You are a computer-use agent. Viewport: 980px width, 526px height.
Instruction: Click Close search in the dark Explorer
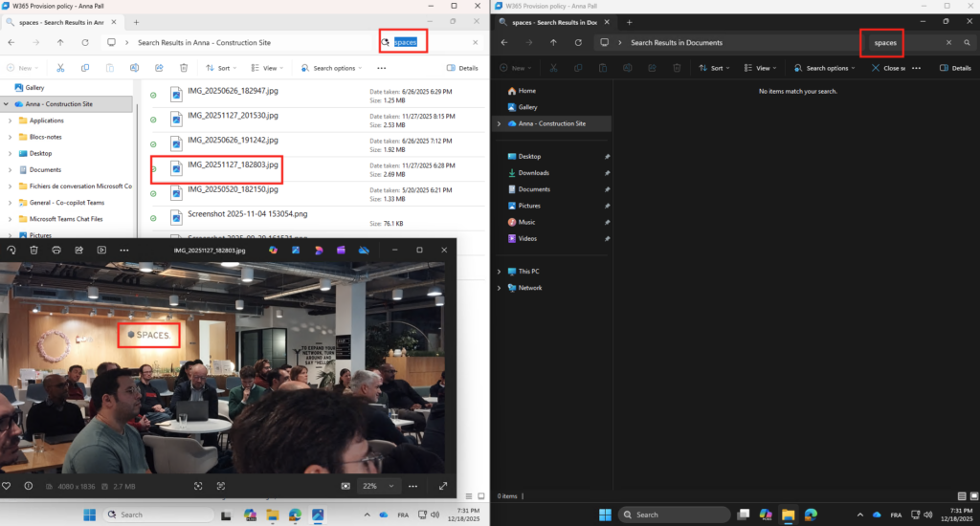pos(885,68)
